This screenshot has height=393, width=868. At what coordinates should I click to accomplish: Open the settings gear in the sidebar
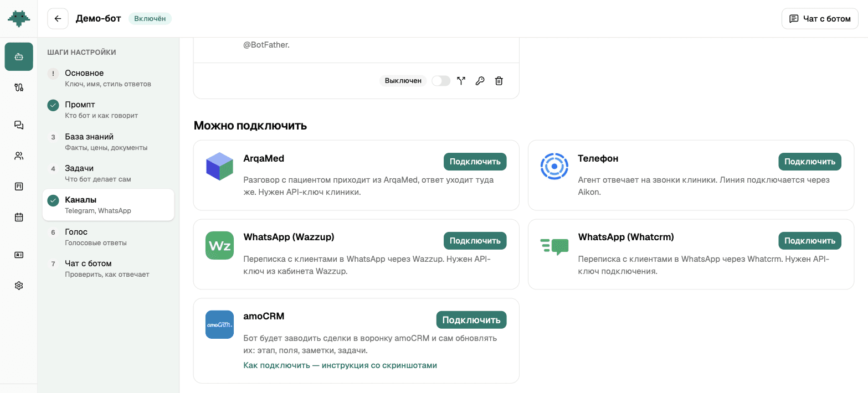19,286
